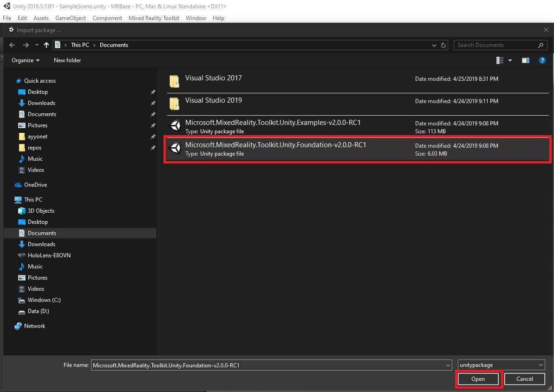
Task: Close the Import package dialog
Action: (546, 30)
